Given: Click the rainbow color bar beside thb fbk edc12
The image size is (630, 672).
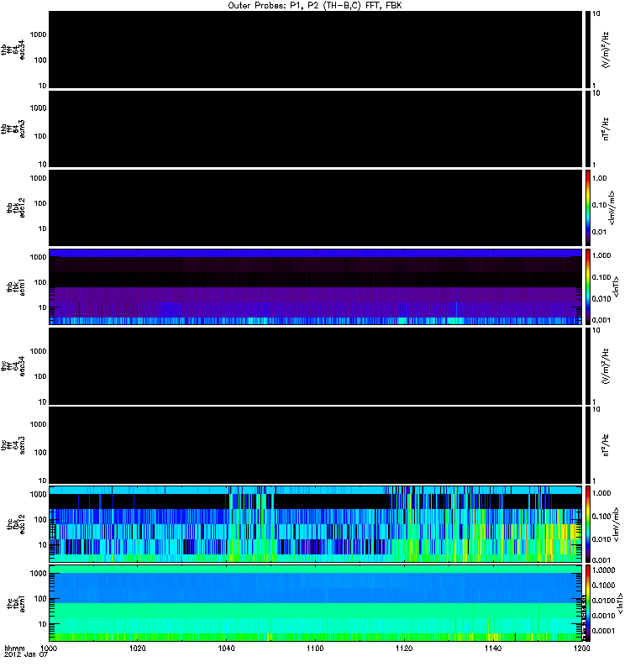Looking at the screenshot, I should pyautogui.click(x=588, y=207).
